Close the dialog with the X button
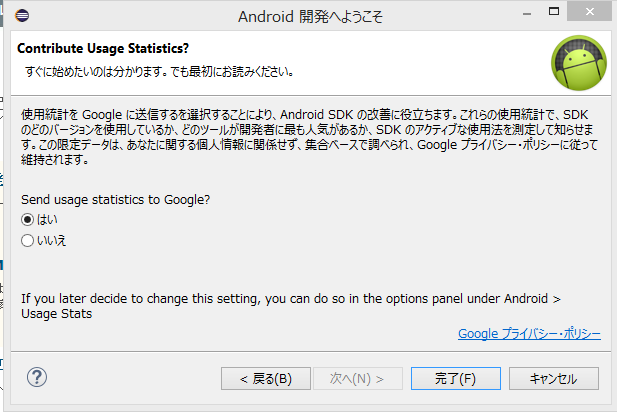Screen dimensions: 617x414 tap(589, 12)
